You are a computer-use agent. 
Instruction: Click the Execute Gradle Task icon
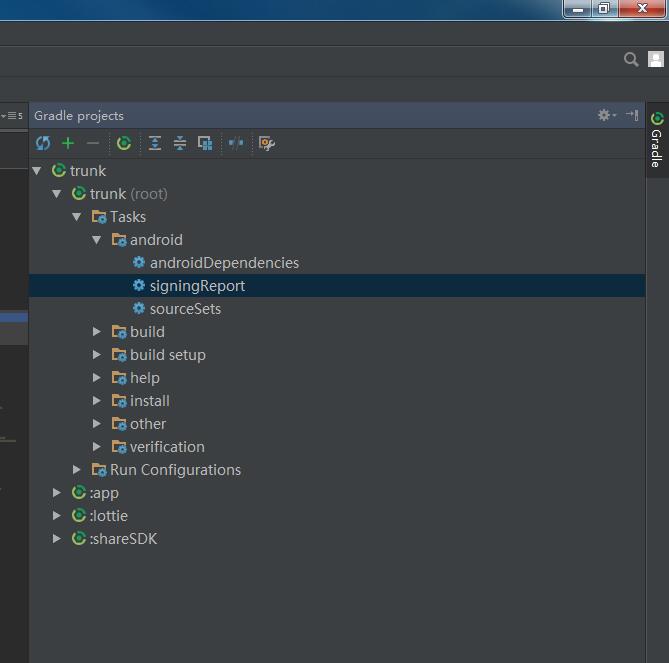pos(124,143)
